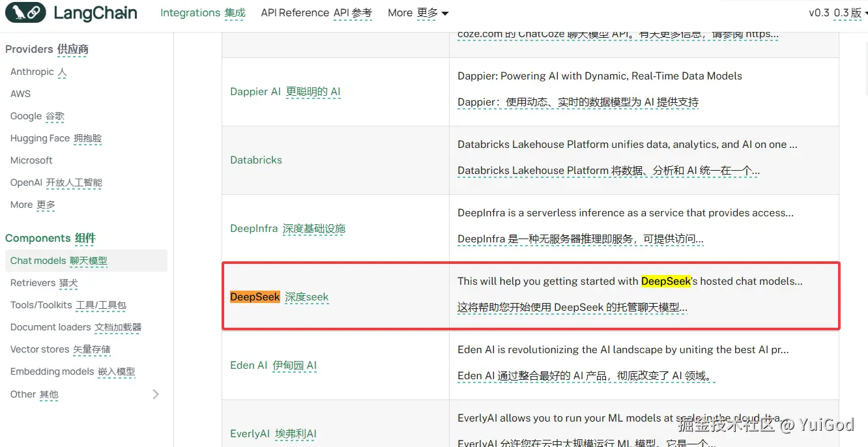
Task: Select Retrievers sidebar item
Action: 44,283
